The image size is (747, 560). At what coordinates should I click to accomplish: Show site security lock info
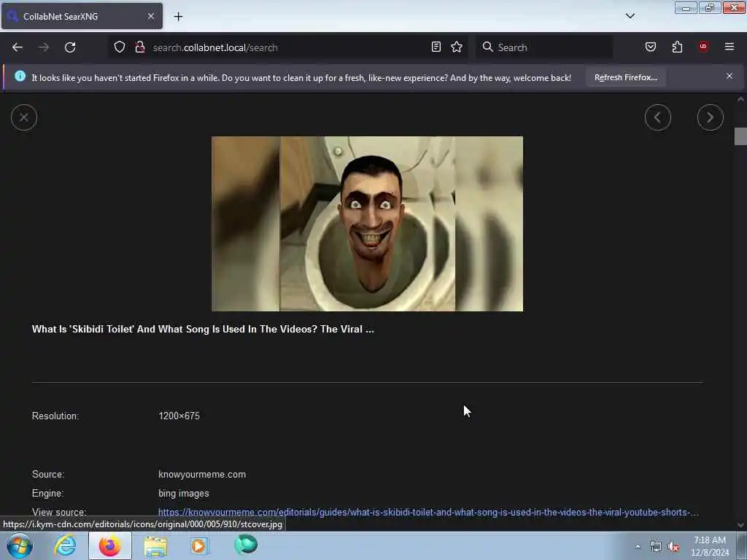[x=139, y=47]
